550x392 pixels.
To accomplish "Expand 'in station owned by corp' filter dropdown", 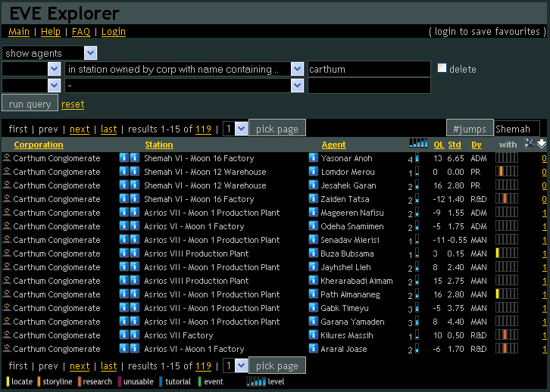I will click(297, 69).
